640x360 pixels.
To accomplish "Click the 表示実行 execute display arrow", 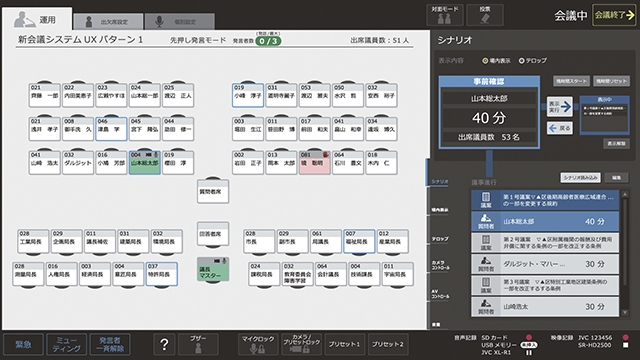I will point(560,107).
